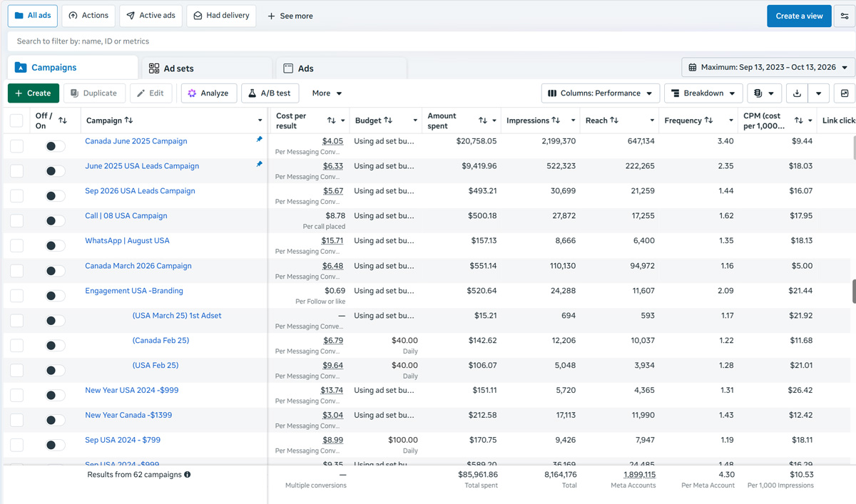Viewport: 856px width, 504px height.
Task: Click the Edit button
Action: 151,93
